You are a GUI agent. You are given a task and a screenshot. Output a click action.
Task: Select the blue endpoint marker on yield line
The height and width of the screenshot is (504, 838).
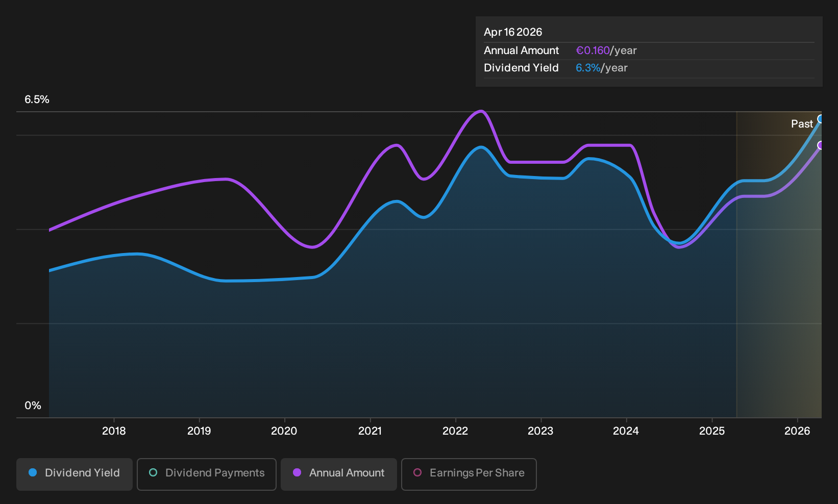point(821,119)
